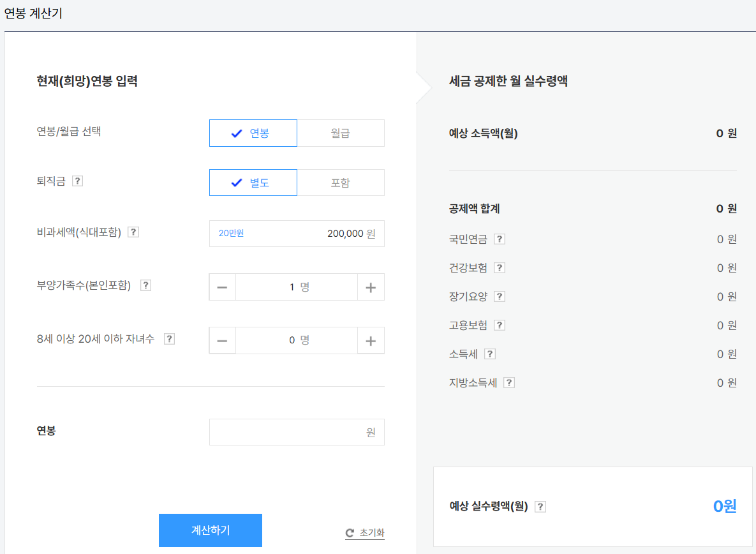The image size is (756, 554).
Task: Keep 퇴직금 as 별도
Action: coord(253,182)
